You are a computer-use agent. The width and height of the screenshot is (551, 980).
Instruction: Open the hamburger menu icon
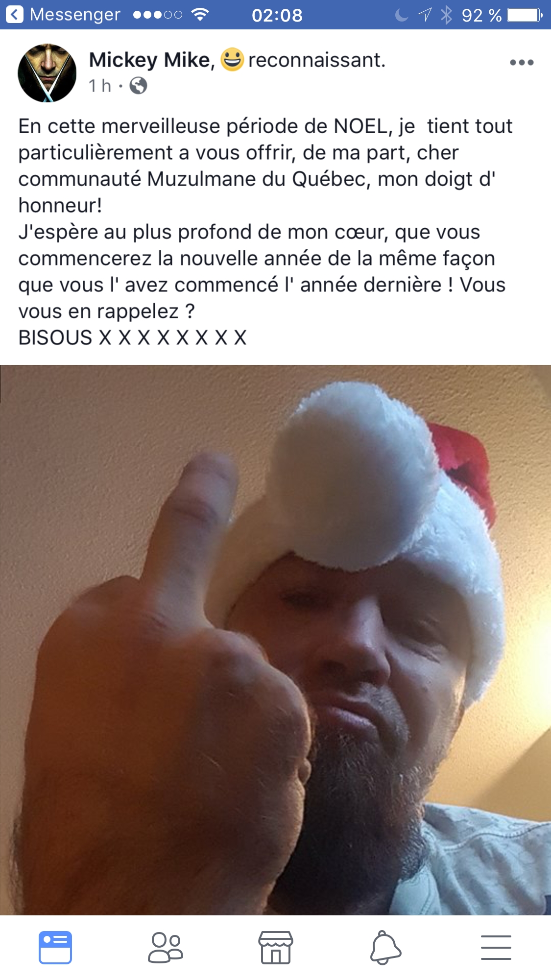point(496,947)
